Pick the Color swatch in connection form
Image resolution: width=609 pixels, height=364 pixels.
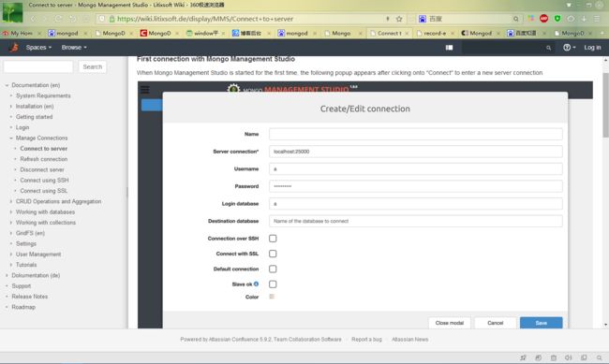[x=272, y=297]
